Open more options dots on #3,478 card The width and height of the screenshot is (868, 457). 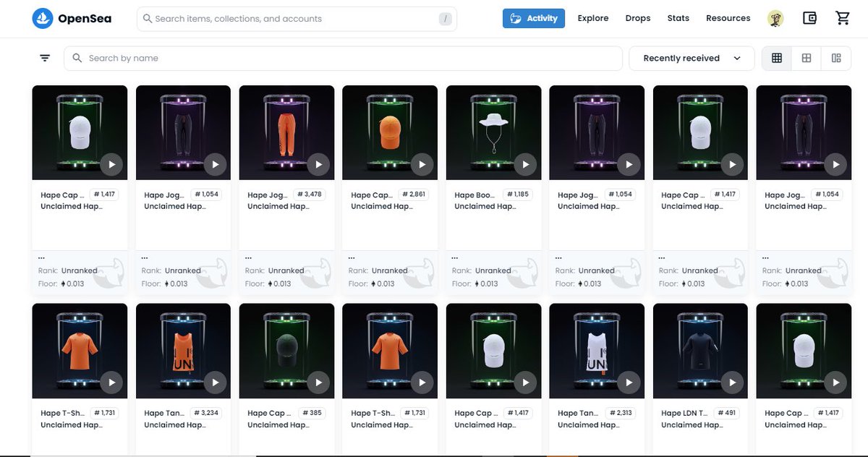[x=249, y=257]
